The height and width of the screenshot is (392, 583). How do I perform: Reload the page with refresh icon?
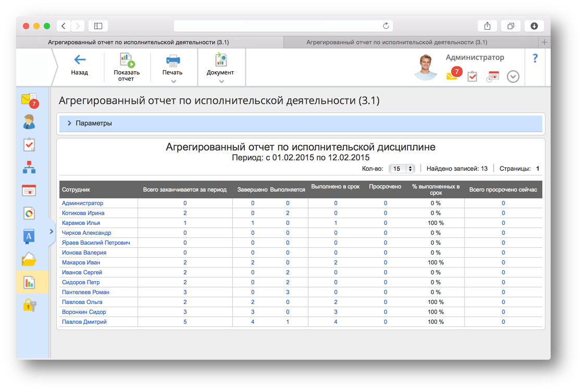coord(386,26)
